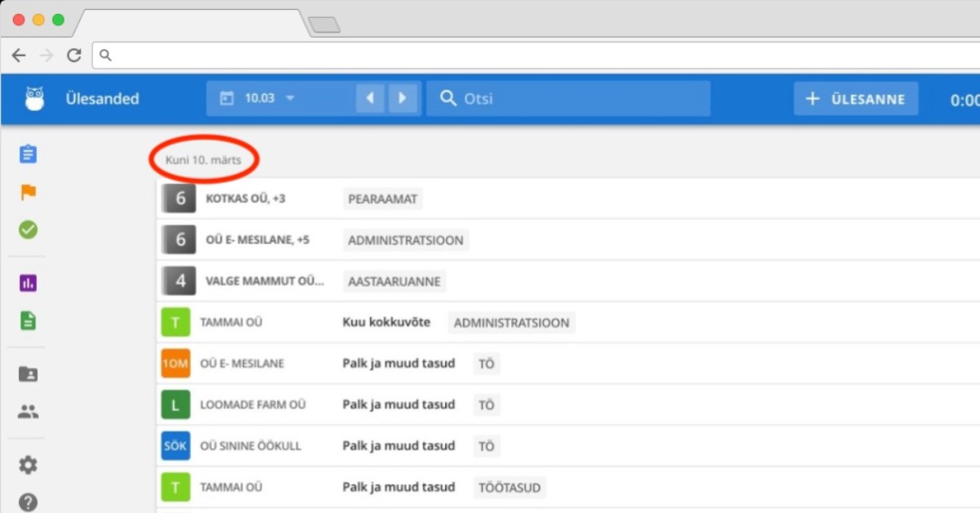Go to next date arrow
Image resolution: width=980 pixels, height=513 pixels.
click(403, 99)
